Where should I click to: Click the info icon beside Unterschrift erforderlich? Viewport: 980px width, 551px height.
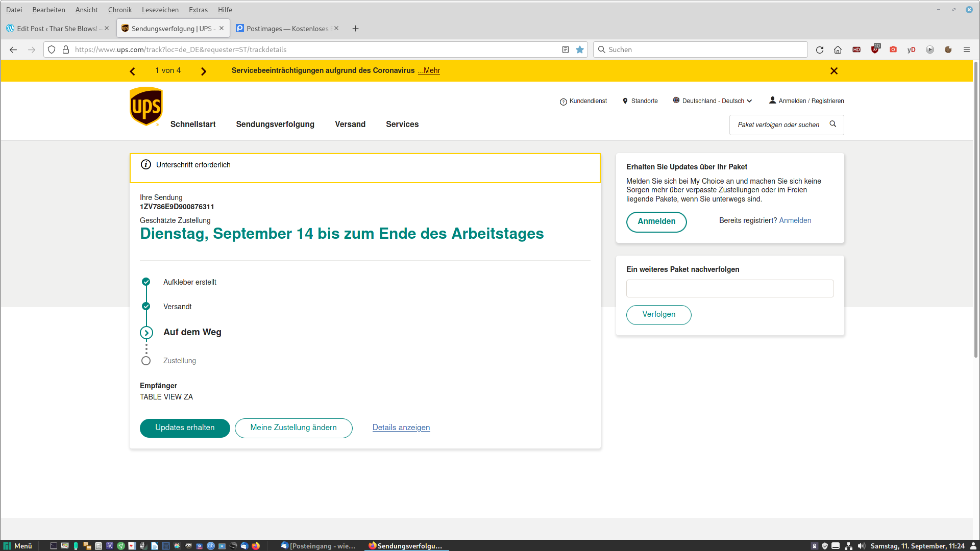146,164
